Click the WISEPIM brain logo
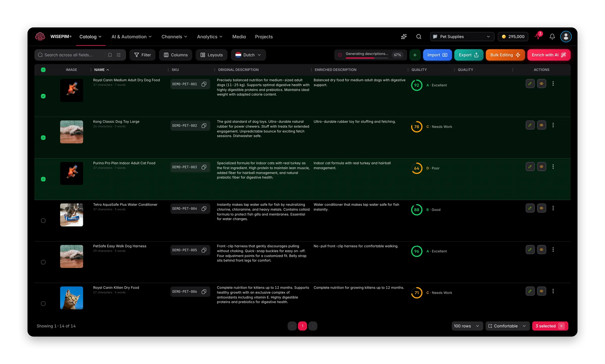This screenshot has width=605, height=364. [40, 37]
